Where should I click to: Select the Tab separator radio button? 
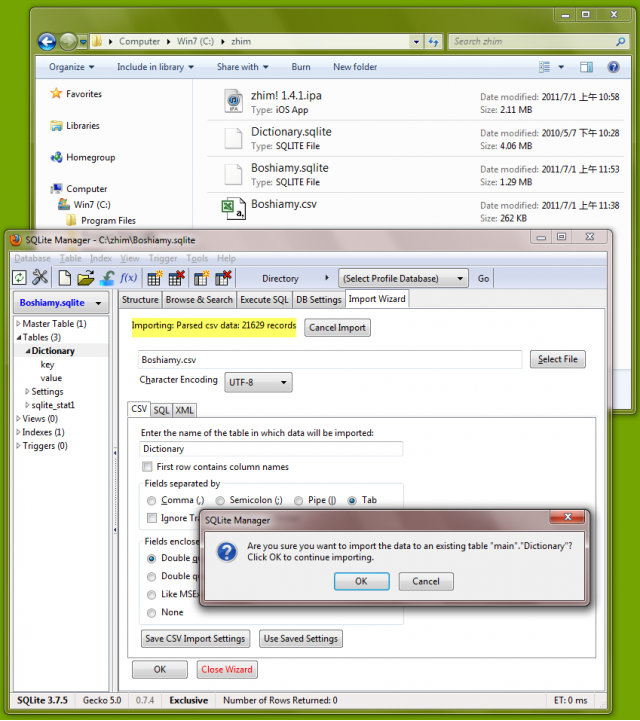[352, 500]
